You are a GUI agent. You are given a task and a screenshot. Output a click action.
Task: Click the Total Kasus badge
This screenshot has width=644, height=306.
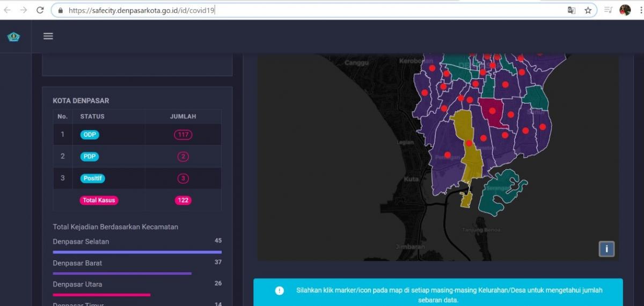[99, 200]
